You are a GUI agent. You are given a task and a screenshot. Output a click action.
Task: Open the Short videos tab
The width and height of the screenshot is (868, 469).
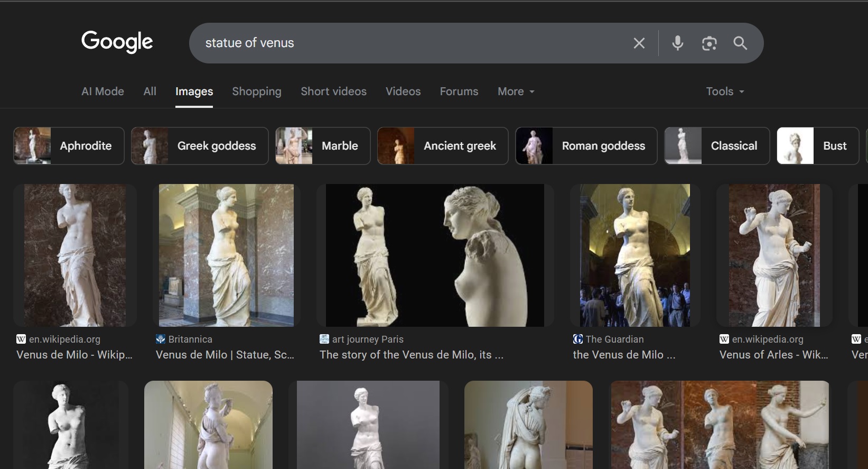point(333,91)
